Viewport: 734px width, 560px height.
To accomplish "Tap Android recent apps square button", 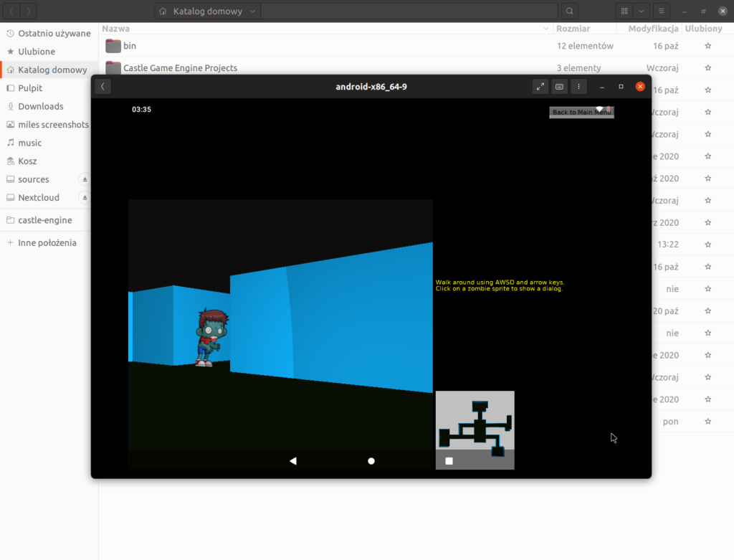I will point(449,461).
